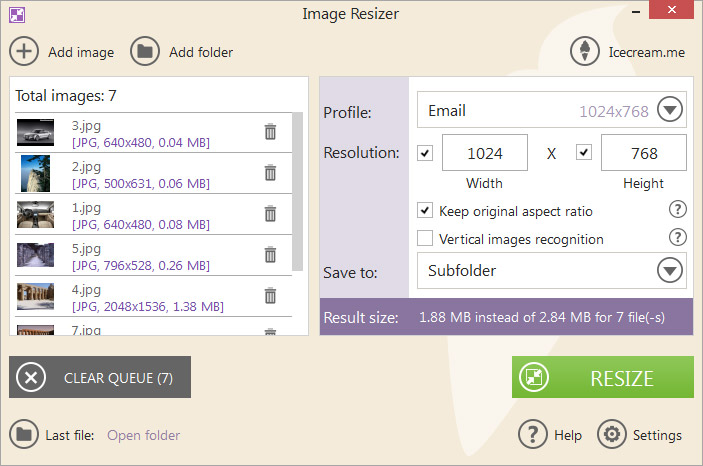
Task: Remove 2.jpg with the trash icon
Action: click(x=270, y=173)
